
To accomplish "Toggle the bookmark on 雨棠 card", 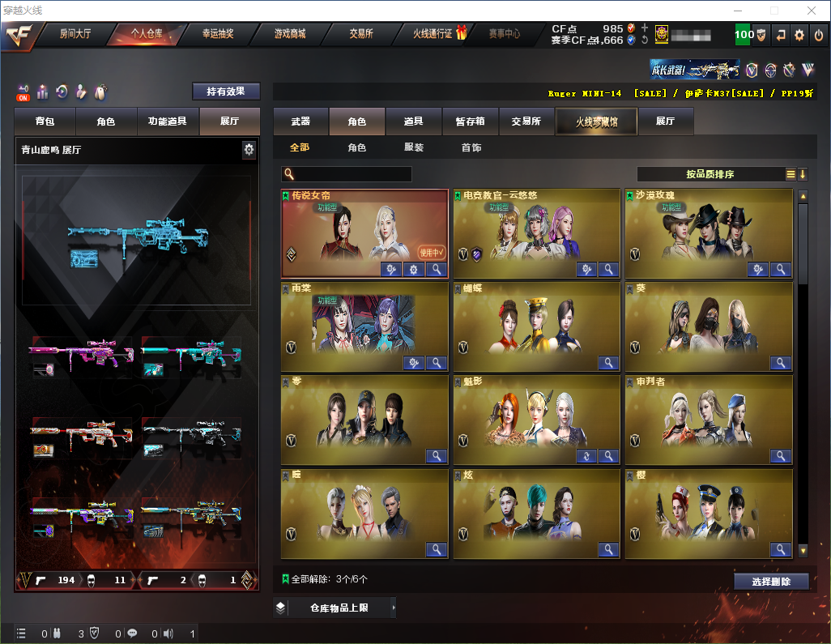I will point(286,288).
